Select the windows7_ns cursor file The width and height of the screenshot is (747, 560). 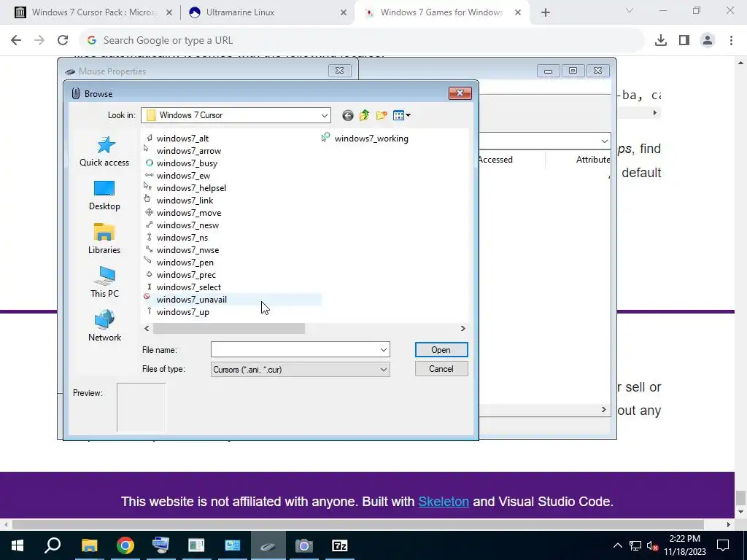177,238
